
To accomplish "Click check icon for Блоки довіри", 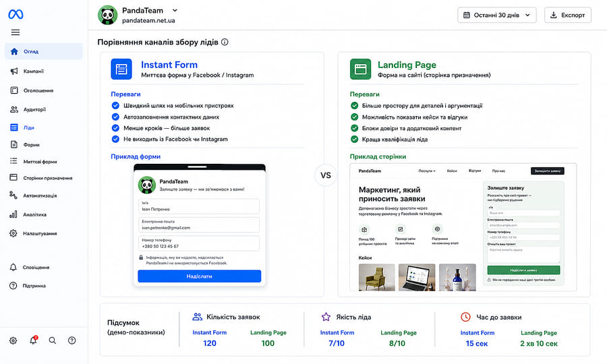I will coord(354,128).
